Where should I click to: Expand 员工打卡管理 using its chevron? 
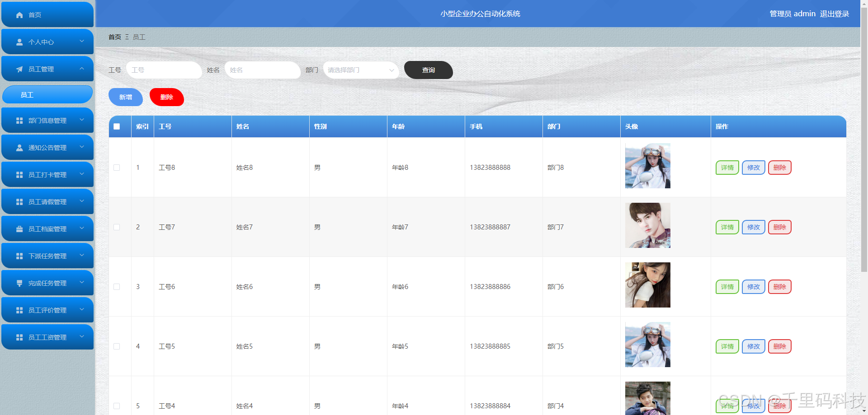(82, 174)
